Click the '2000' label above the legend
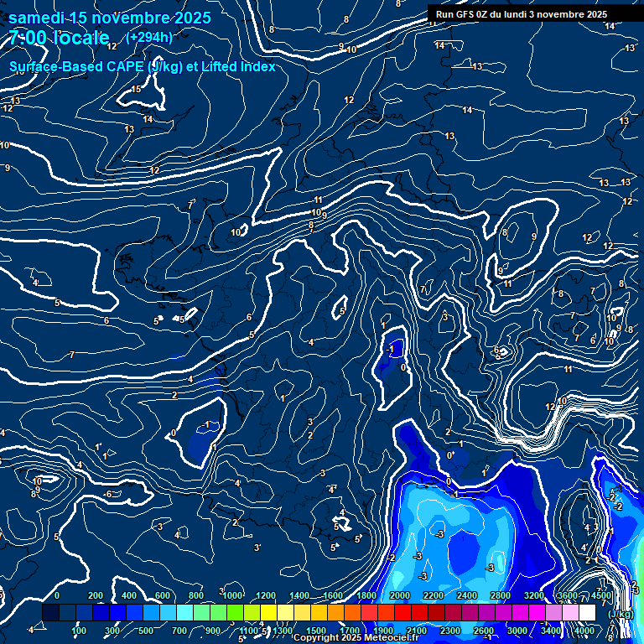644x644 pixels. click(x=400, y=595)
